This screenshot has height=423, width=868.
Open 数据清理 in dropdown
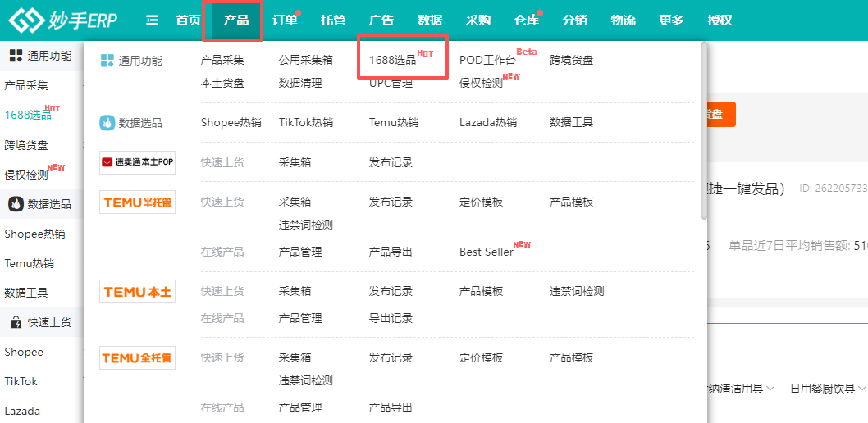(300, 84)
